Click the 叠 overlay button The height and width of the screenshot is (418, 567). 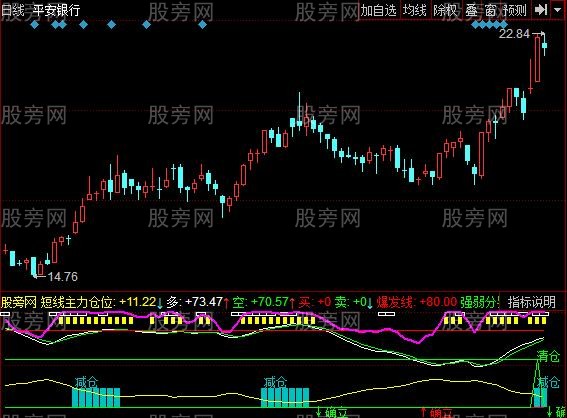[x=472, y=10]
